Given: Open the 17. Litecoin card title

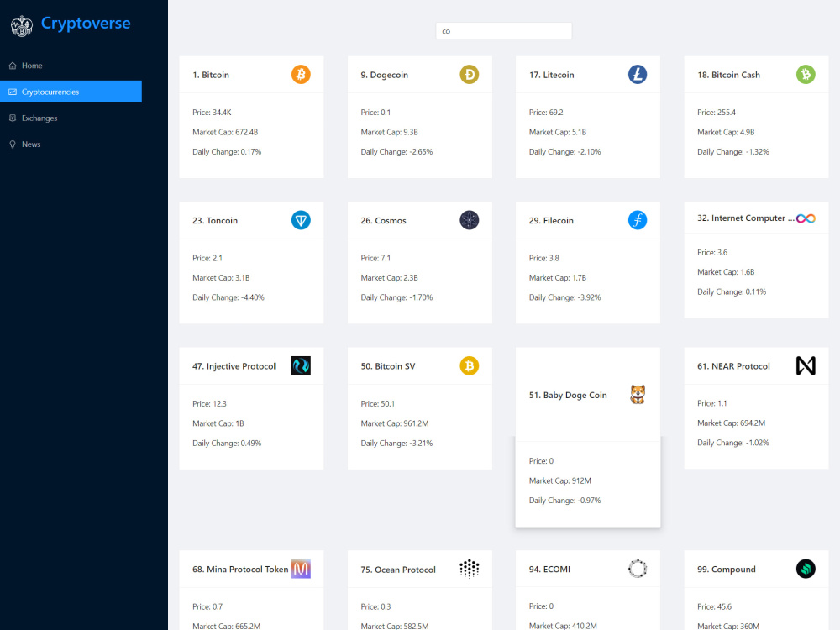Looking at the screenshot, I should coord(551,75).
